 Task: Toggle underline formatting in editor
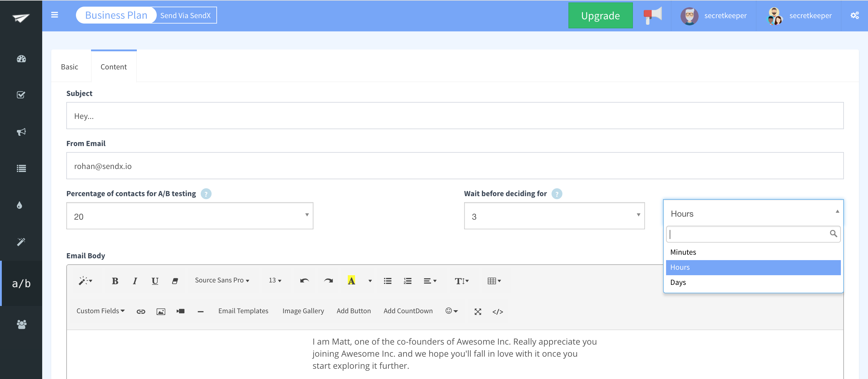pos(155,281)
